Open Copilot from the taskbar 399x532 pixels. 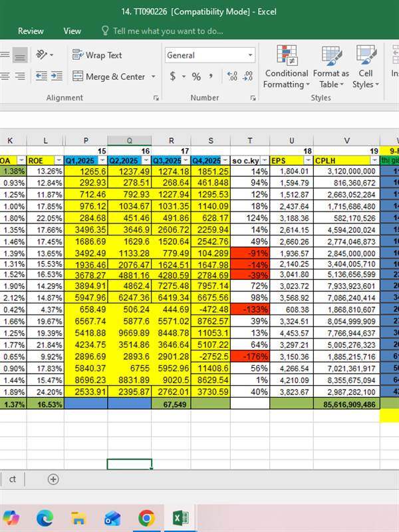pyautogui.click(x=11, y=518)
